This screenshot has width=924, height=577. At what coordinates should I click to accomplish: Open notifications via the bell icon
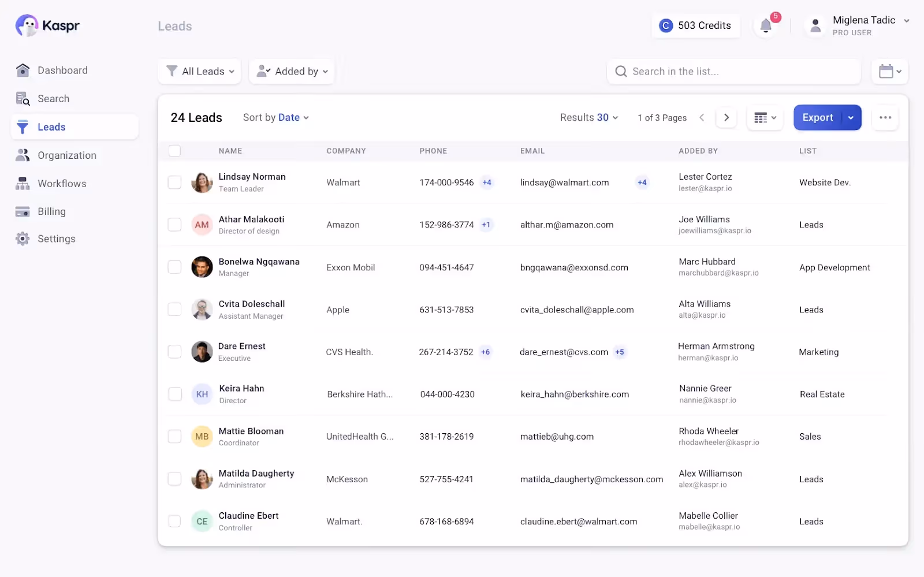point(766,26)
